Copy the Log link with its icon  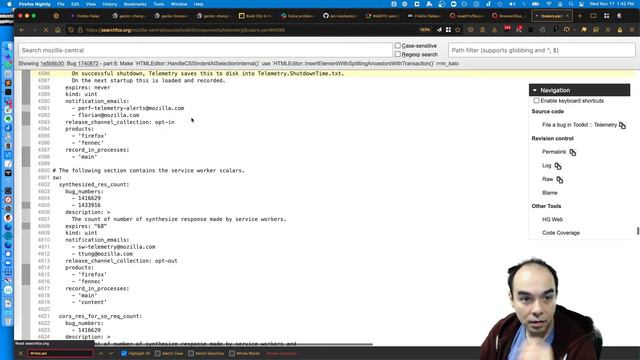click(x=558, y=166)
